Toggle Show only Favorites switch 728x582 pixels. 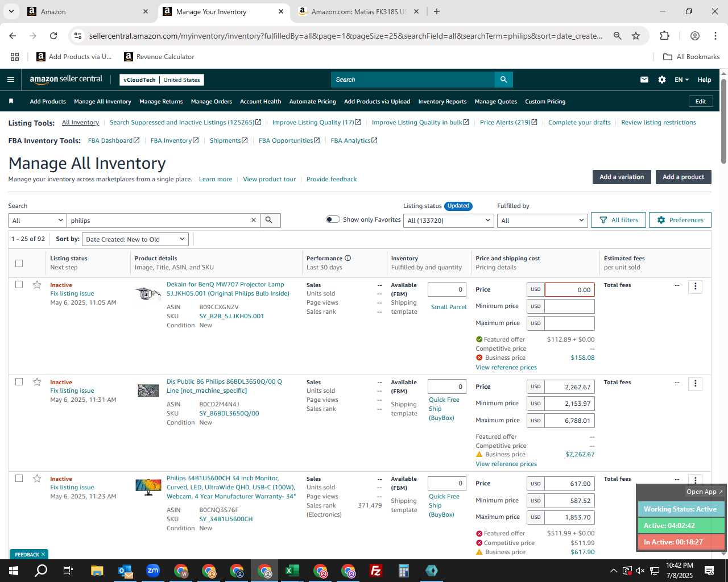pos(333,219)
